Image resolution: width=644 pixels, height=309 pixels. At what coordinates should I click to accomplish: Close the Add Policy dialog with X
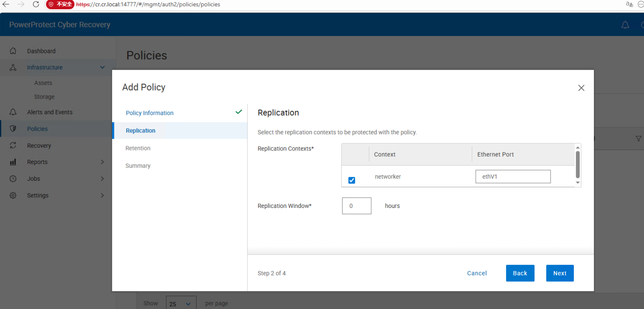(x=581, y=88)
